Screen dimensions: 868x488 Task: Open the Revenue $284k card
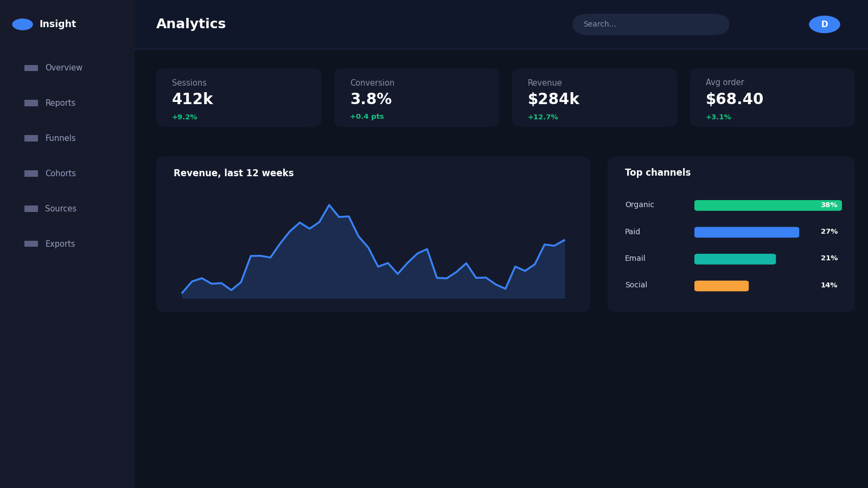[595, 98]
